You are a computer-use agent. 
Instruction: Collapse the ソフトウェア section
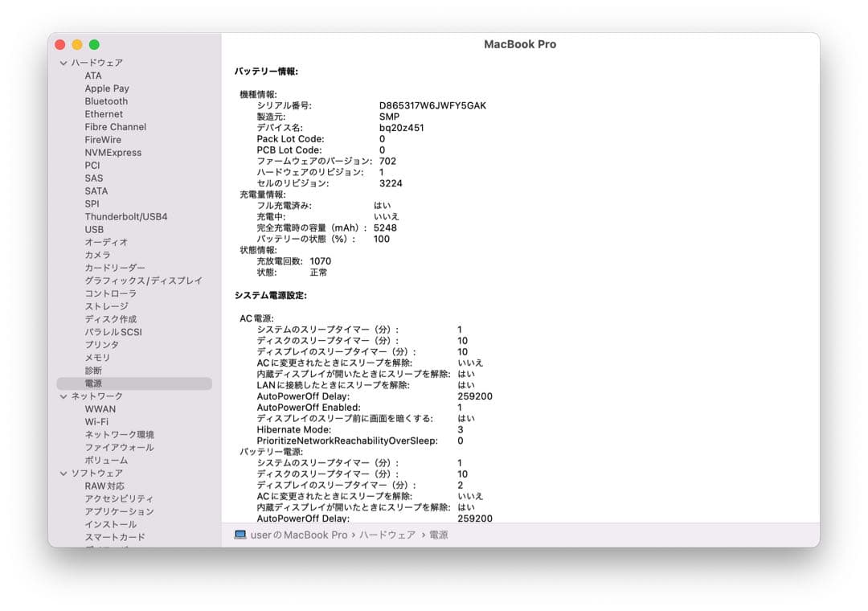click(x=63, y=473)
